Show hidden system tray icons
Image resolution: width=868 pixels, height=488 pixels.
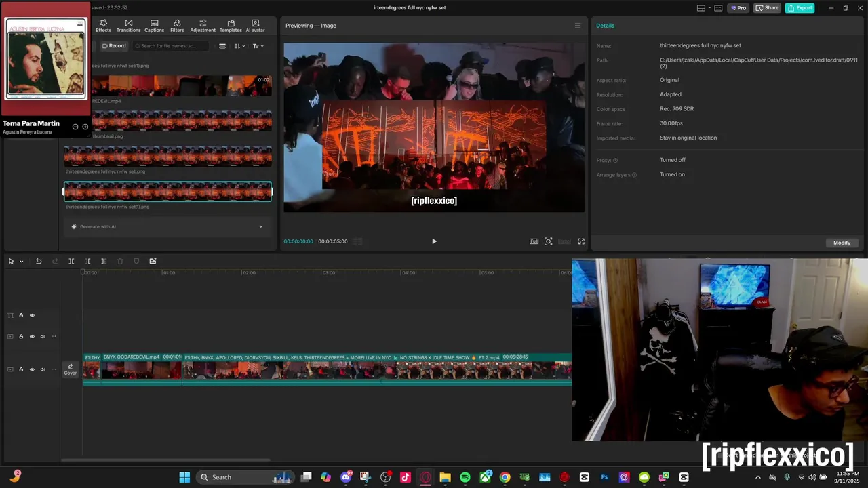[758, 477]
